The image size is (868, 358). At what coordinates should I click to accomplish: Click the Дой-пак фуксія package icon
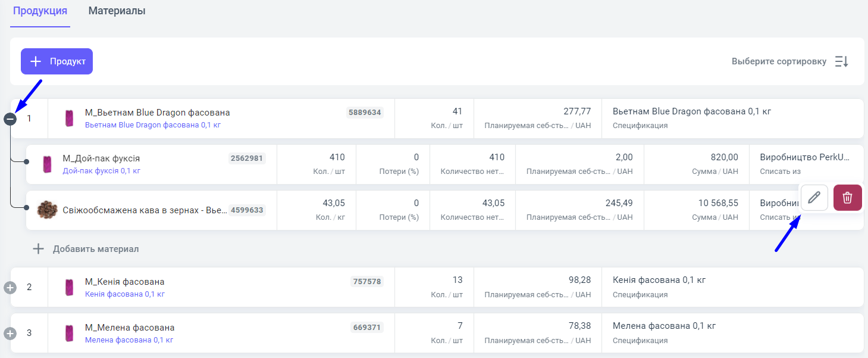coord(46,164)
